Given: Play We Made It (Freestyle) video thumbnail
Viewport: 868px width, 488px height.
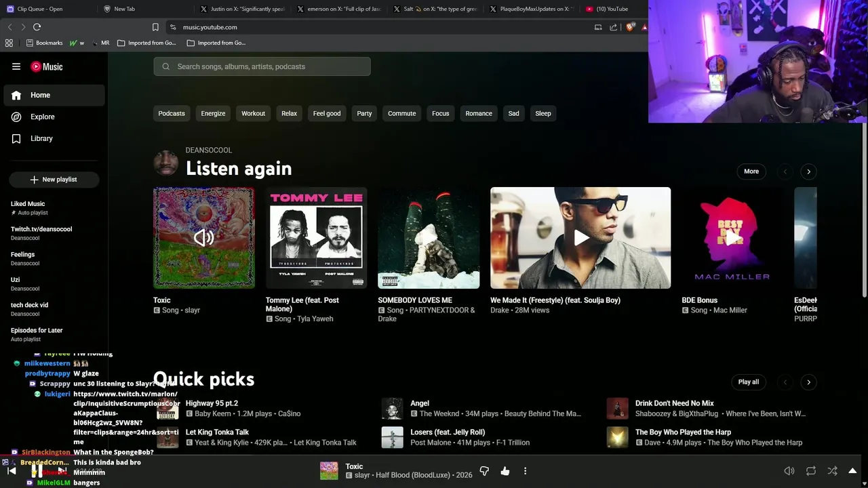Looking at the screenshot, I should [x=580, y=238].
